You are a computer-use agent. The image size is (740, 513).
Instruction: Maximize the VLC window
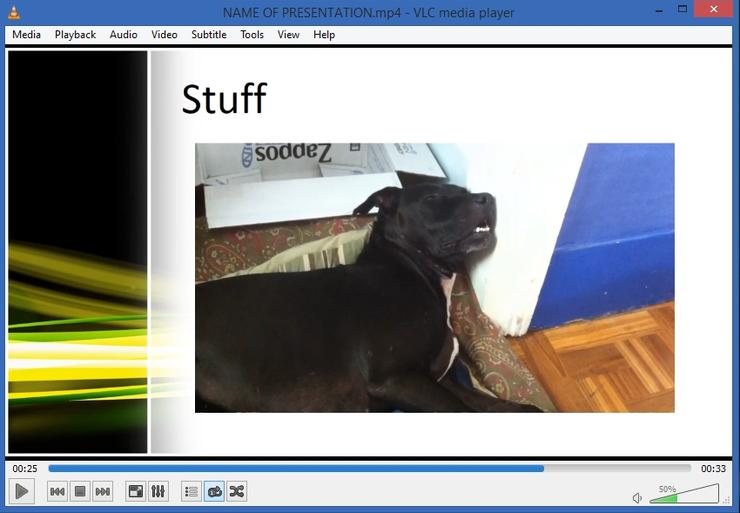point(682,9)
